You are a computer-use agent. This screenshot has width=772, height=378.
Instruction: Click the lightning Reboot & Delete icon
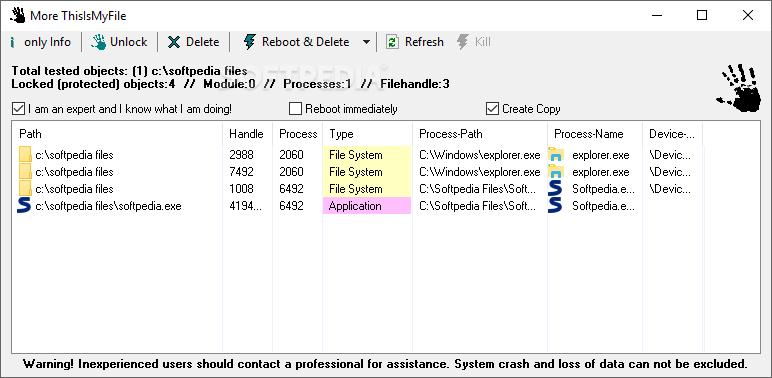point(250,42)
